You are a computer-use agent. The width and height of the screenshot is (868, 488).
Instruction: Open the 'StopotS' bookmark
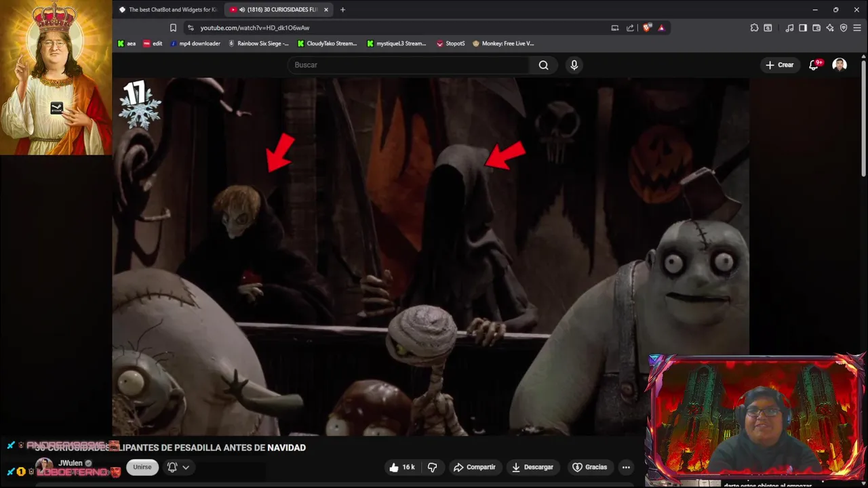(x=451, y=43)
